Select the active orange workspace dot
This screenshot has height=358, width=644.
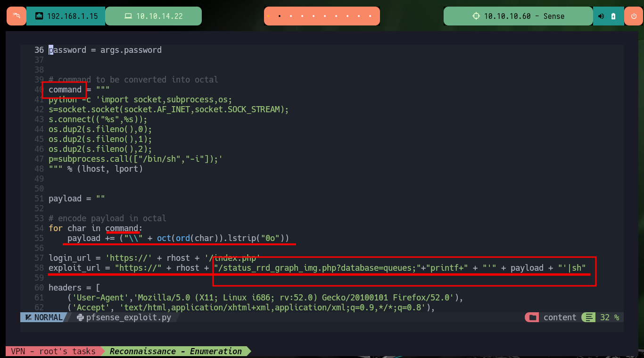point(268,16)
